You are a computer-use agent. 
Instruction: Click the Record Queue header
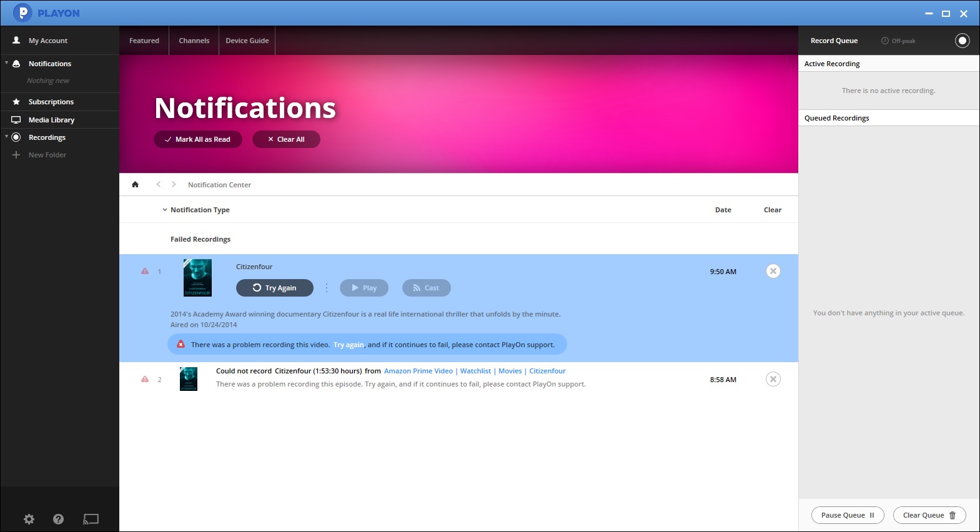(x=834, y=41)
